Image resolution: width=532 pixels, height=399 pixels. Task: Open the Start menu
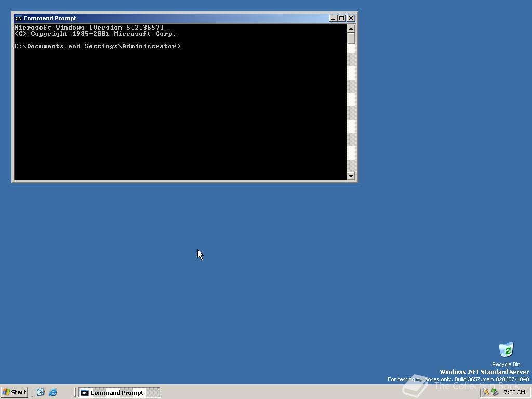(x=14, y=392)
